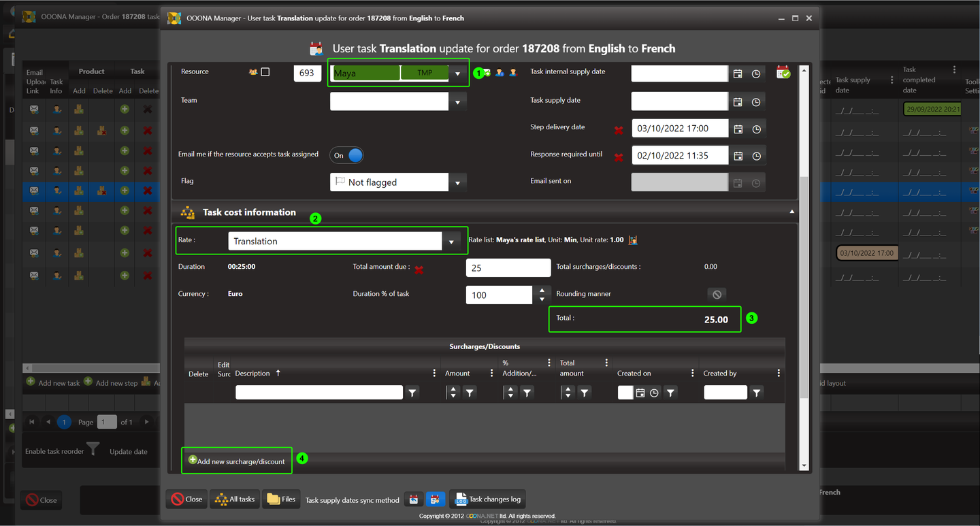Click Add new surcharge/discount
The width and height of the screenshot is (980, 526).
[x=237, y=461]
